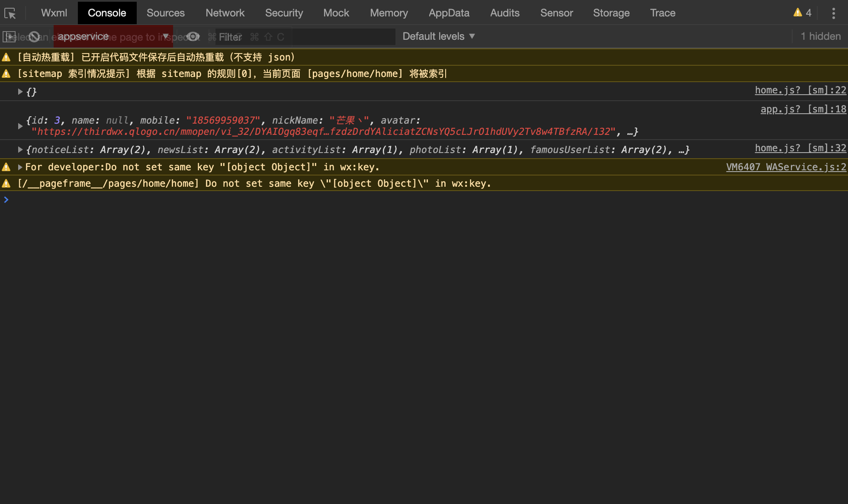848x504 pixels.
Task: Clear console with the ban icon
Action: point(34,37)
